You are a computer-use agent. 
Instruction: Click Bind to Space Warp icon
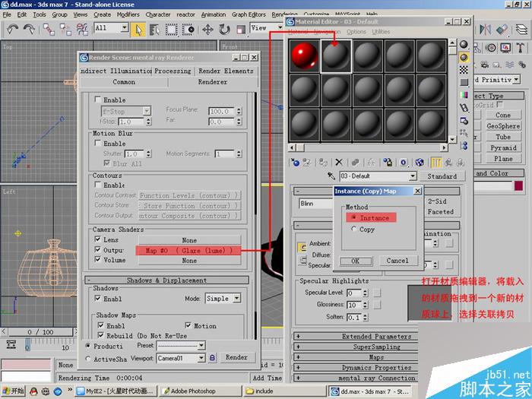tap(82, 30)
